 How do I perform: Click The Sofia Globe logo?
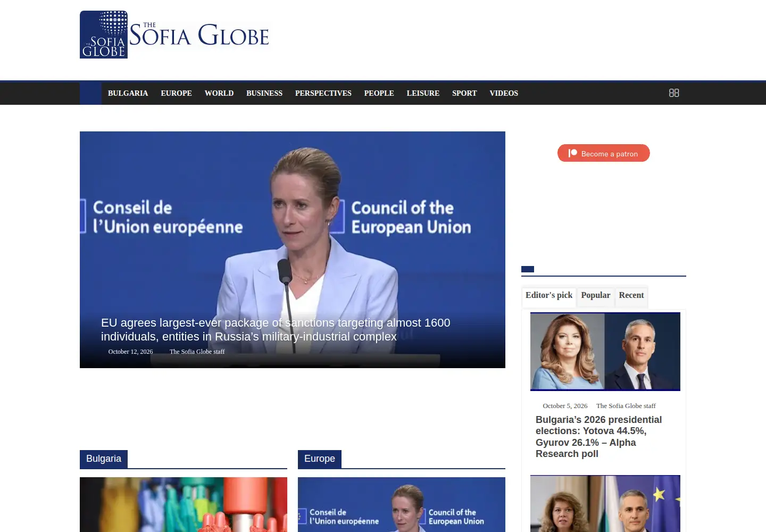pyautogui.click(x=175, y=35)
